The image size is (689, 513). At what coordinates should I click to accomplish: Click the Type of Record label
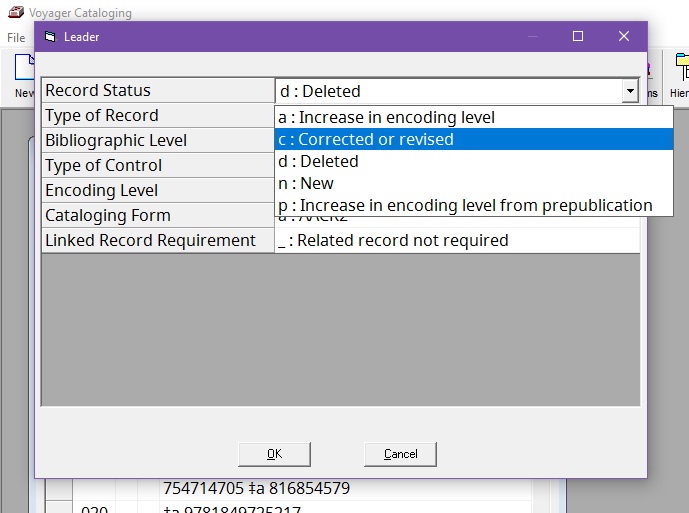158,116
